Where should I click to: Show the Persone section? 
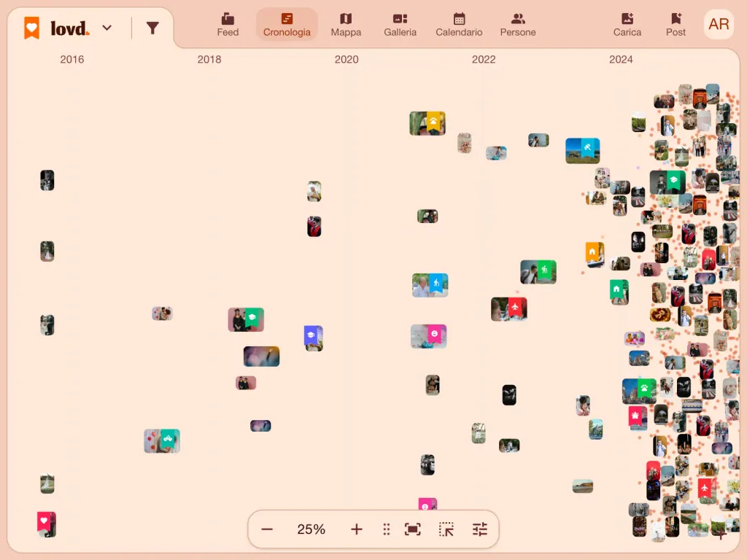[518, 25]
